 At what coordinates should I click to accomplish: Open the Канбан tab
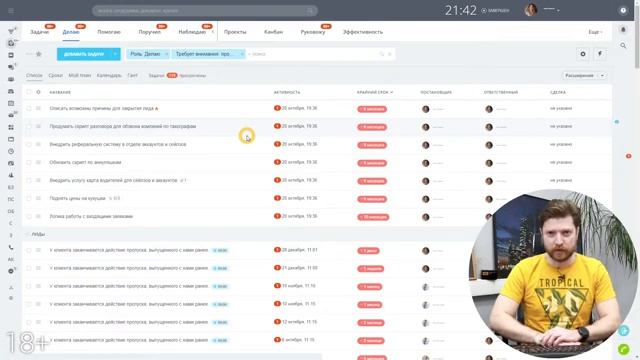click(273, 32)
